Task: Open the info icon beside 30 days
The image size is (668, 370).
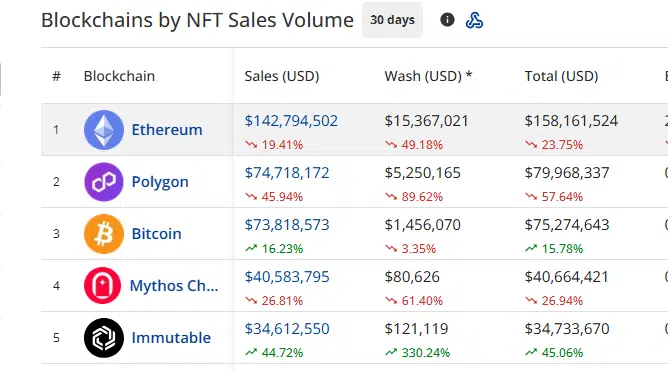Action: point(447,20)
